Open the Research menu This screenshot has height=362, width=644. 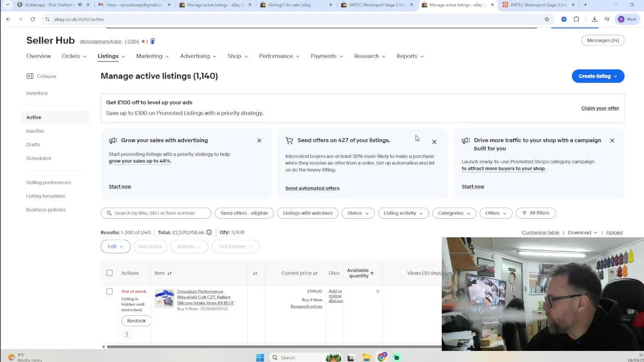pyautogui.click(x=370, y=56)
